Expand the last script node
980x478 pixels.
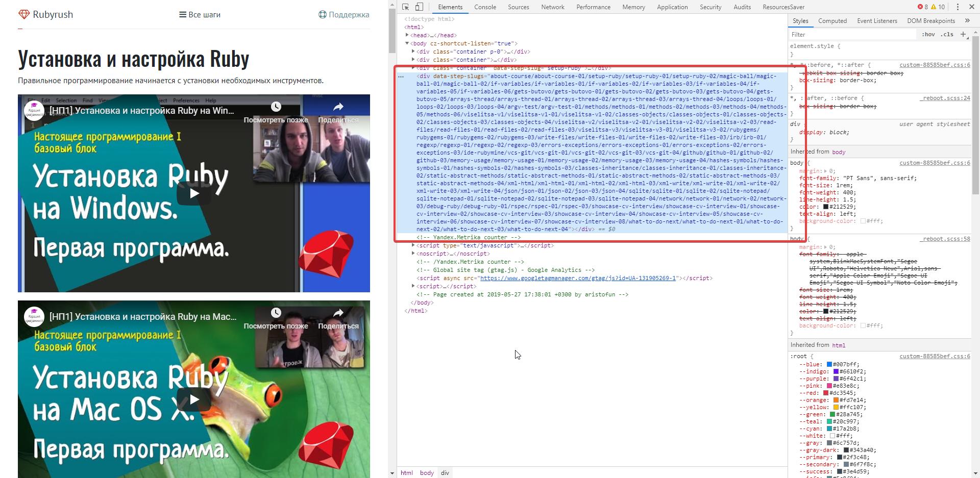pos(413,286)
